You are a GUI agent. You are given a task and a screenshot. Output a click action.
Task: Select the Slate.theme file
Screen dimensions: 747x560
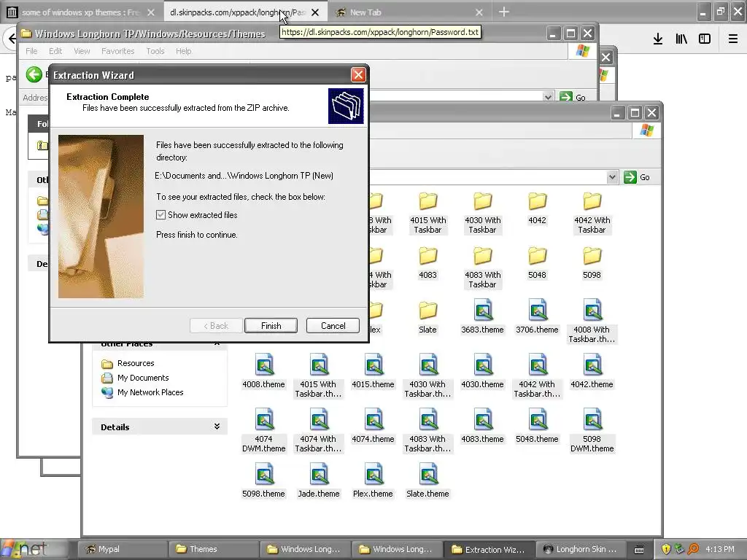(x=427, y=481)
